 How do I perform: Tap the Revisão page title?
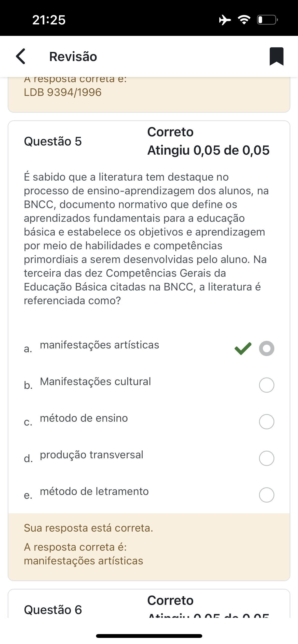click(x=73, y=56)
